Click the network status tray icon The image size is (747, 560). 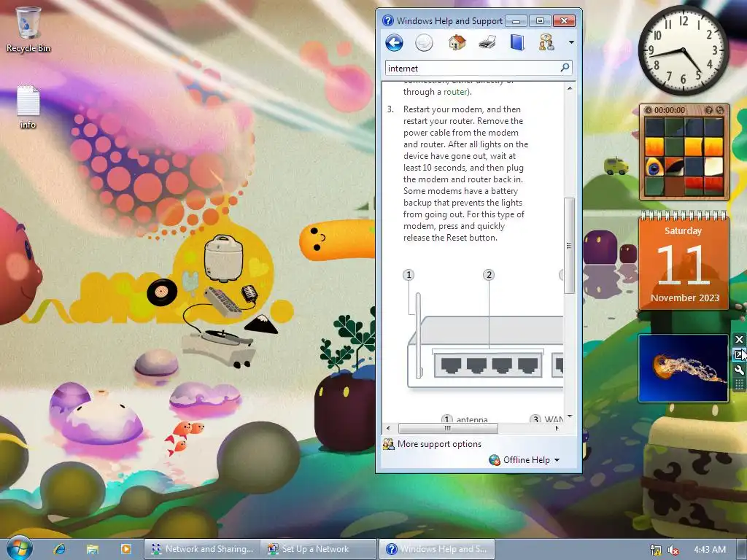656,550
